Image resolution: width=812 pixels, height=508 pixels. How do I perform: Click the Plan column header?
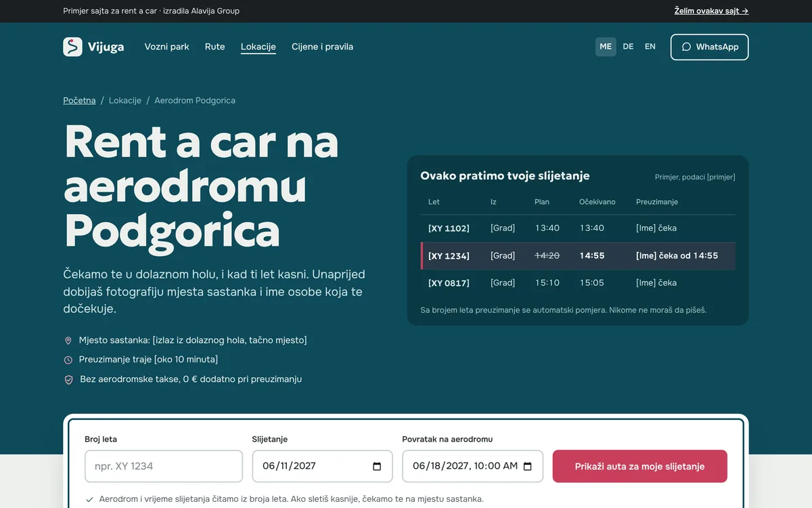pos(542,202)
